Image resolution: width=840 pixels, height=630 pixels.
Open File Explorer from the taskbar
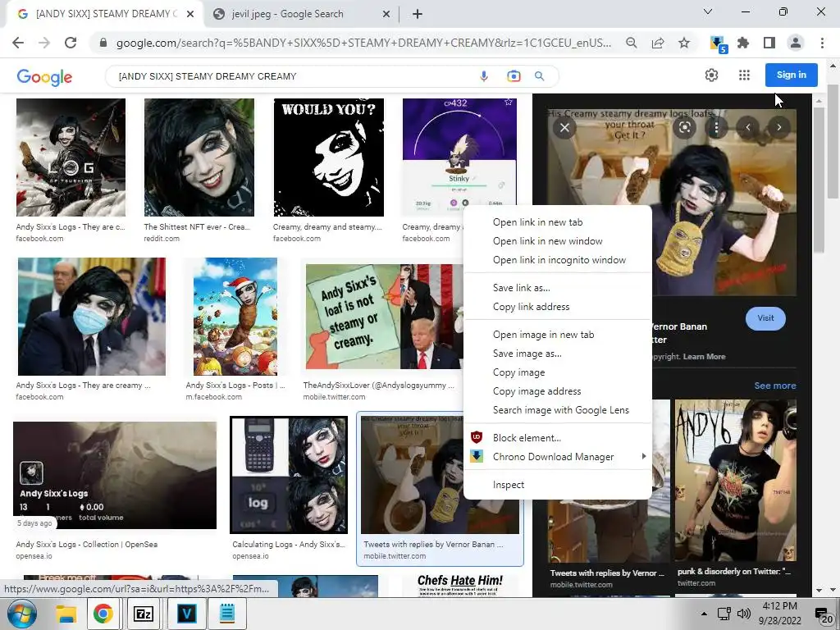pyautogui.click(x=66, y=614)
